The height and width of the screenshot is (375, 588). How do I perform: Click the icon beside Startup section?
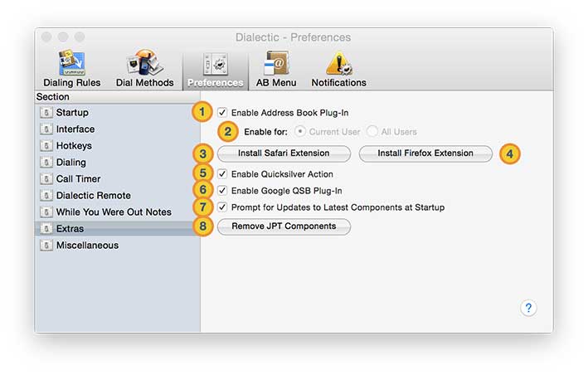coord(46,113)
